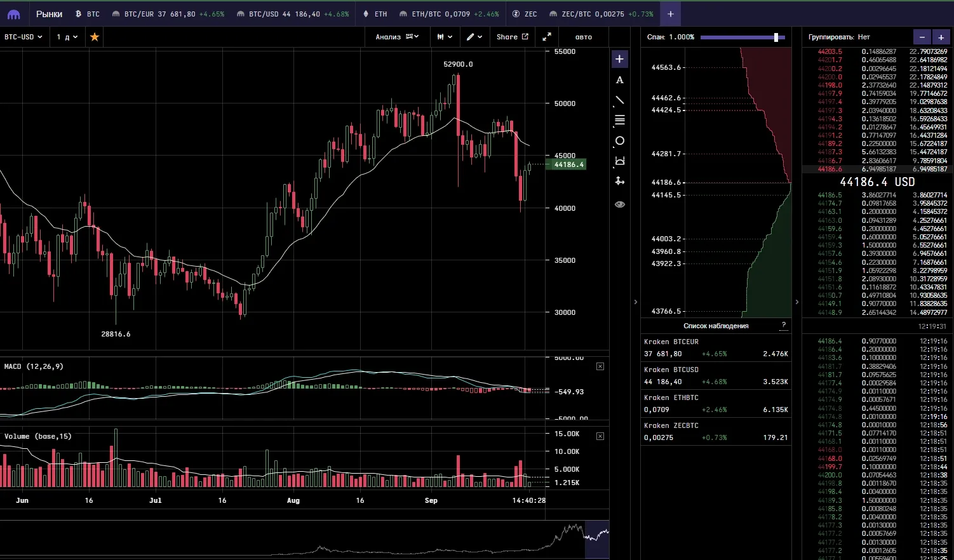Select the measure range tool
Screen dimensions: 954x560
point(620,161)
